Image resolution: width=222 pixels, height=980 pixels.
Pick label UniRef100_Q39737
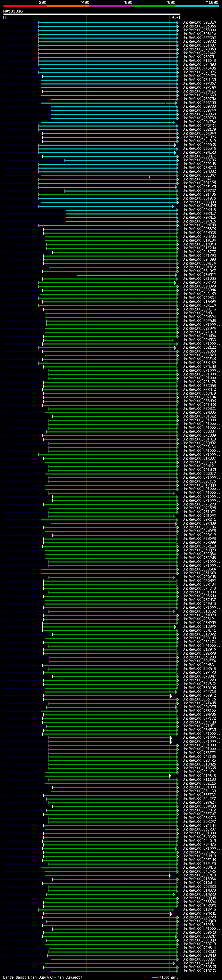199,191
